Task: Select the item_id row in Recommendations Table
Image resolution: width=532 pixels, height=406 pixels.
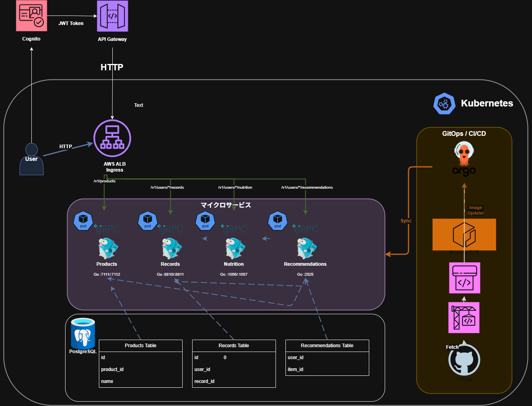Action: click(x=296, y=369)
